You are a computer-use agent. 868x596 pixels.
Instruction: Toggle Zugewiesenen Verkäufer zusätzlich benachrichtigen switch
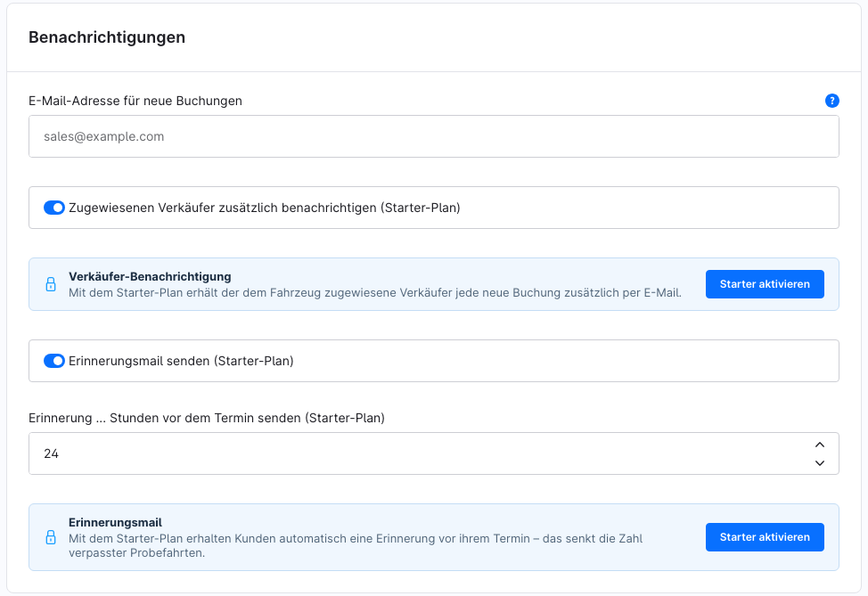[x=54, y=208]
